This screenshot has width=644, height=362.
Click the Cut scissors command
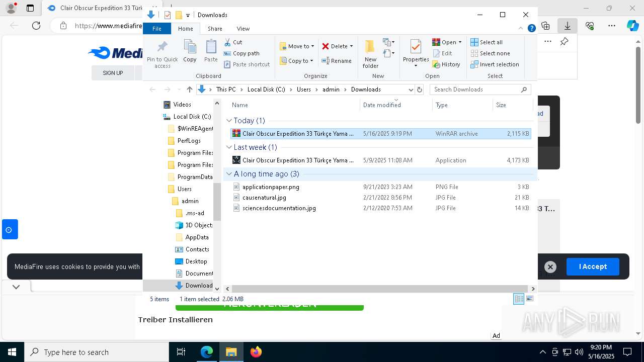pyautogui.click(x=233, y=42)
